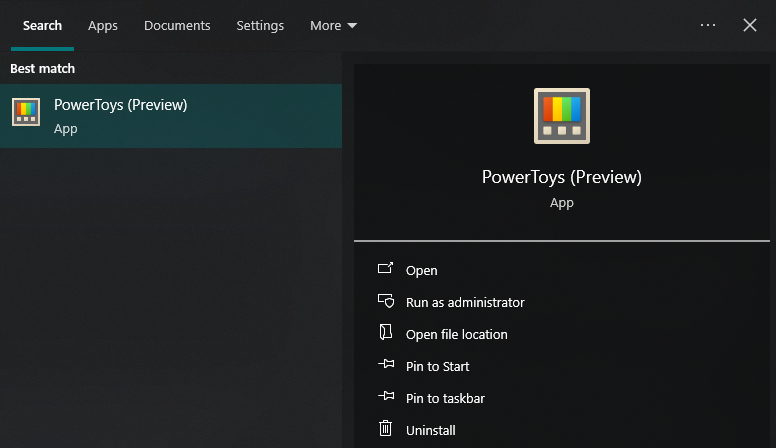Screen dimensions: 776x448
Task: Choose Run as administrator
Action: [x=465, y=302]
